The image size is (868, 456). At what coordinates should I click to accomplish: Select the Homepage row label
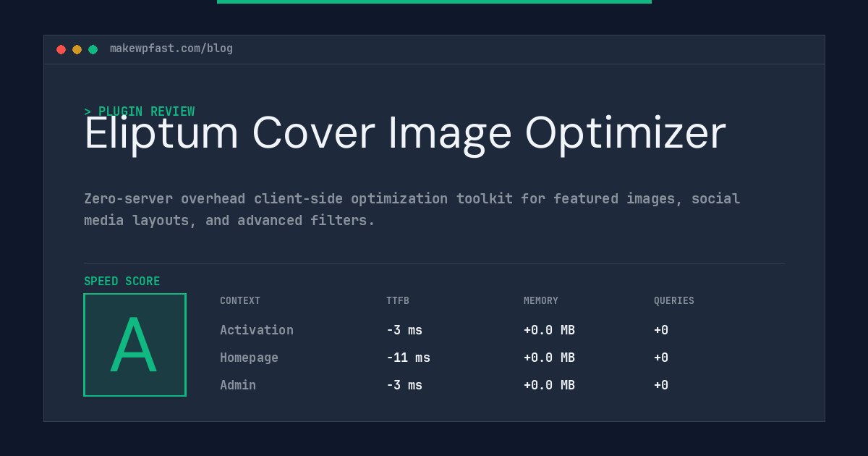249,358
